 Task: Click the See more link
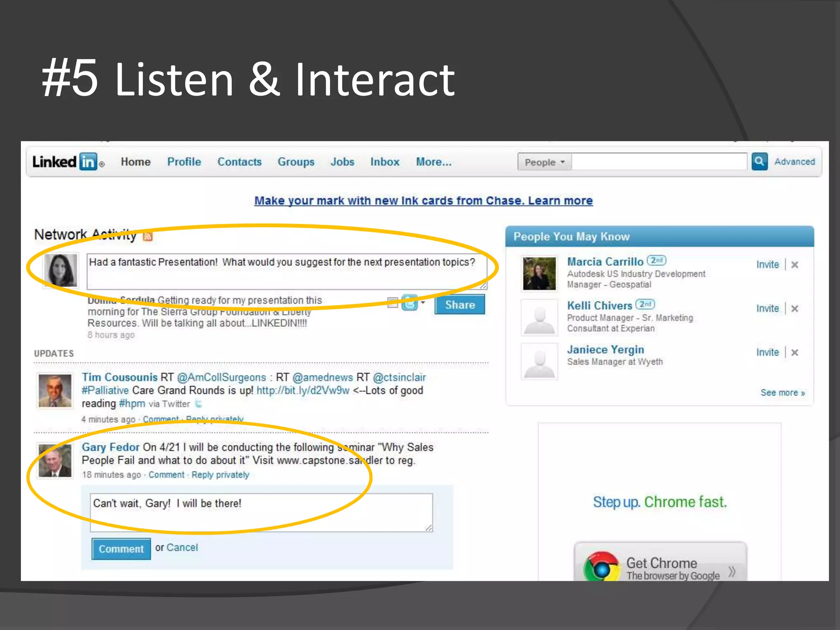(x=782, y=393)
